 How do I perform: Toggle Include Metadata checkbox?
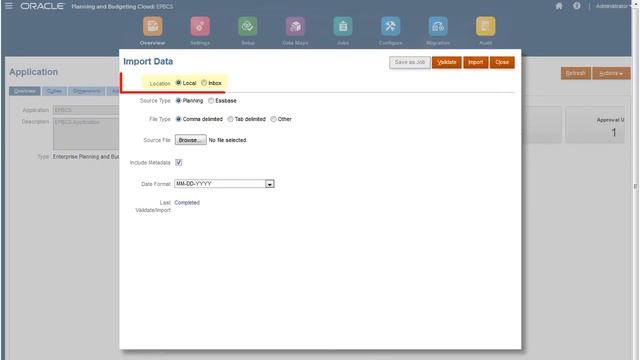pyautogui.click(x=179, y=162)
